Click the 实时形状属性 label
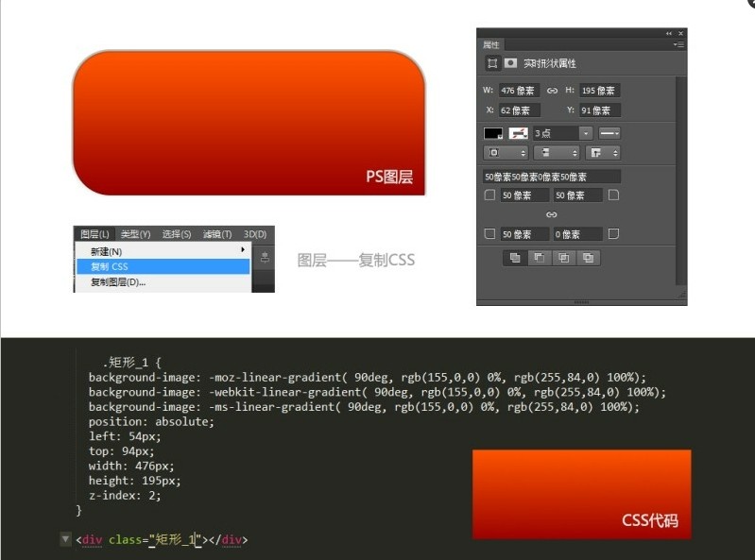The width and height of the screenshot is (755, 560). click(550, 63)
